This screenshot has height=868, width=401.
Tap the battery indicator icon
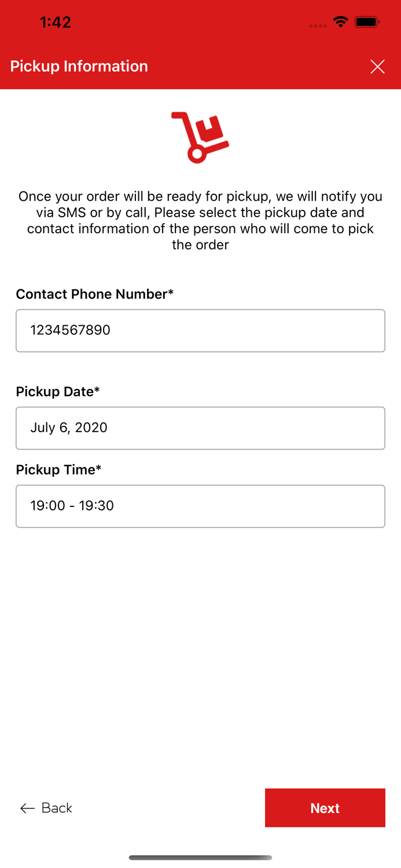(x=367, y=23)
